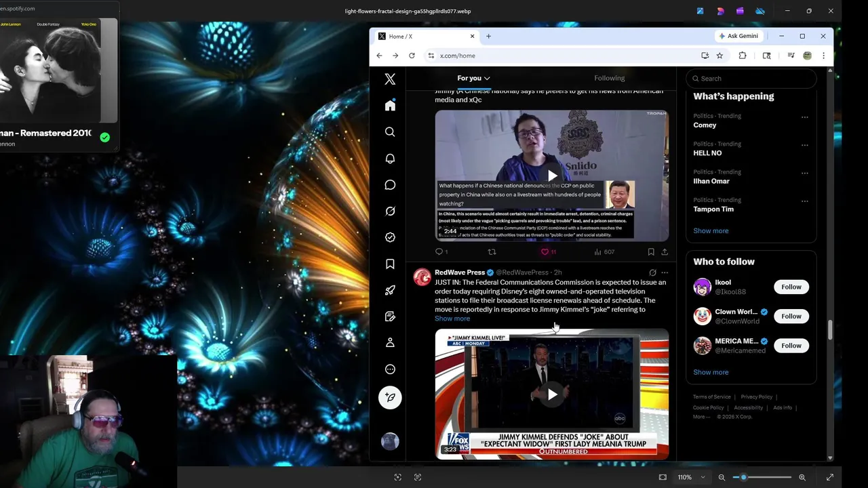The height and width of the screenshot is (488, 868).
Task: Open the Privacy Policy link
Action: pos(756,397)
